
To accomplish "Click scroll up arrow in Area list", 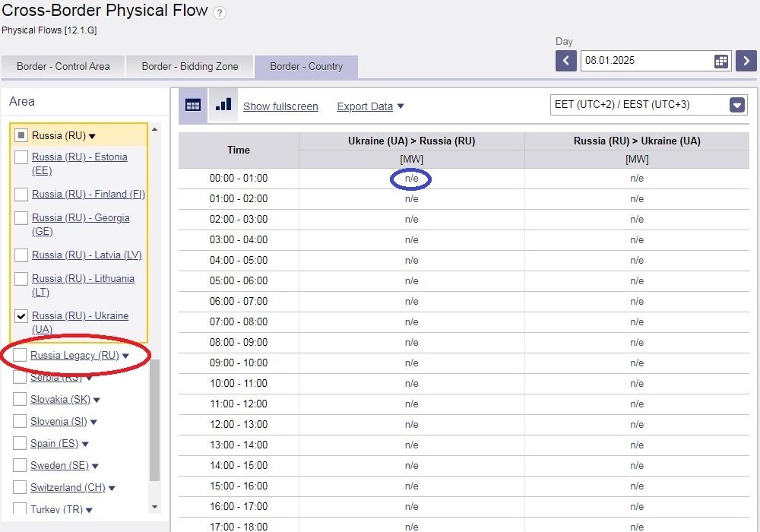I will coord(154,129).
